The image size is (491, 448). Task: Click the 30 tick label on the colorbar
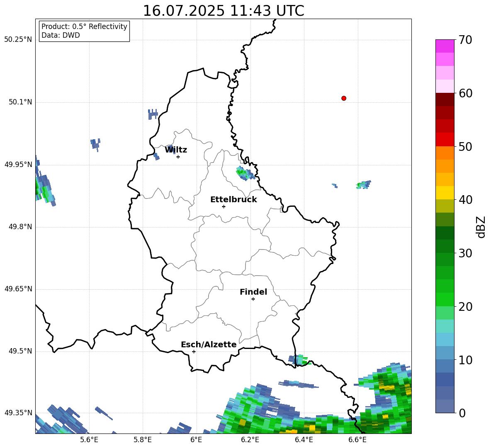click(x=465, y=253)
